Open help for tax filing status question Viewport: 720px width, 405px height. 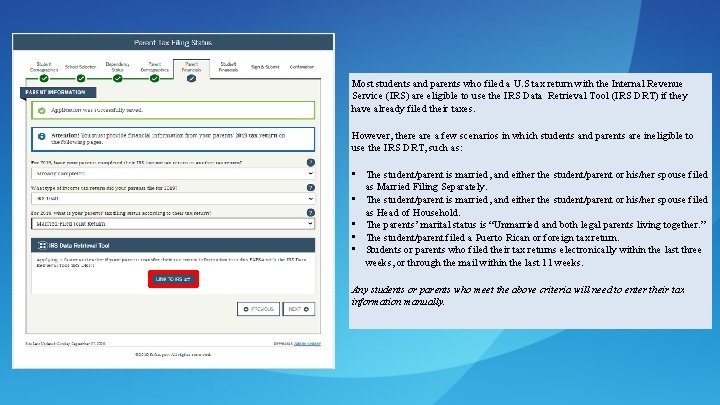tap(311, 213)
